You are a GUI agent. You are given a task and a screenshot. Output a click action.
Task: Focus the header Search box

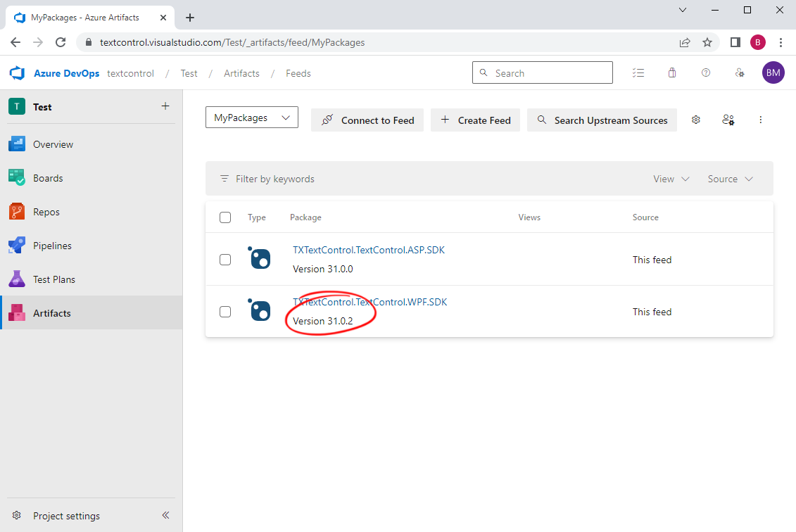[542, 72]
